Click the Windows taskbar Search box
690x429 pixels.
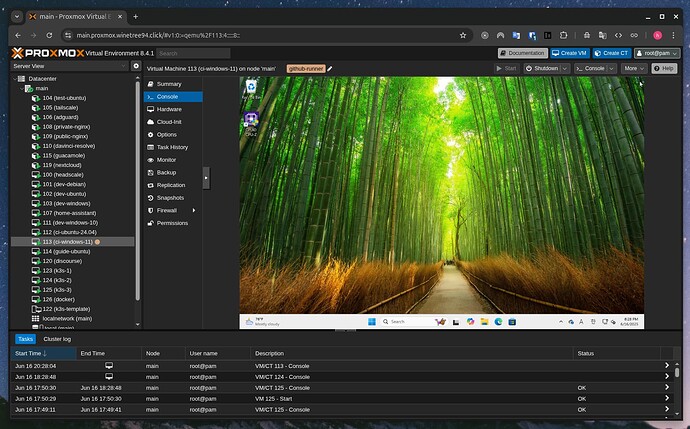tap(405, 322)
